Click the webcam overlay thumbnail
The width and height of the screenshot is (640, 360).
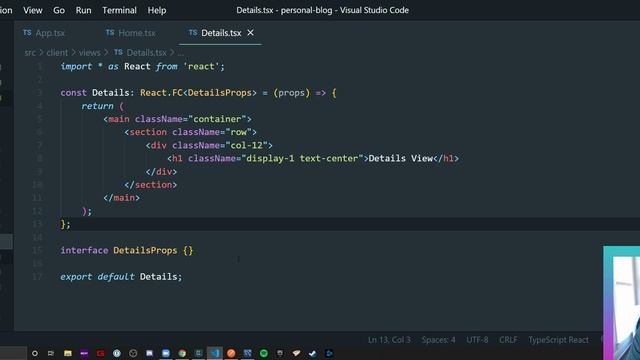[x=622, y=303]
